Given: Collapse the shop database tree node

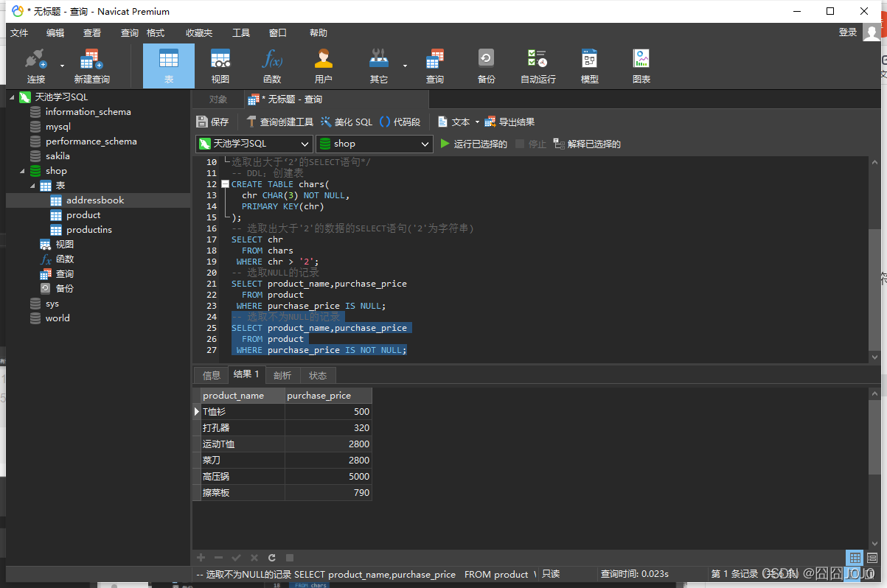Looking at the screenshot, I should click(22, 171).
